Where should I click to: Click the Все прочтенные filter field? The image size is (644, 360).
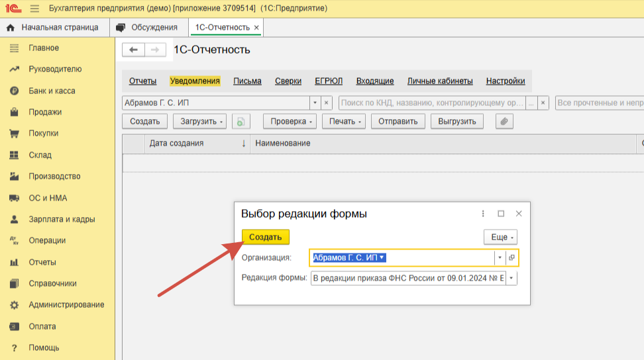600,103
